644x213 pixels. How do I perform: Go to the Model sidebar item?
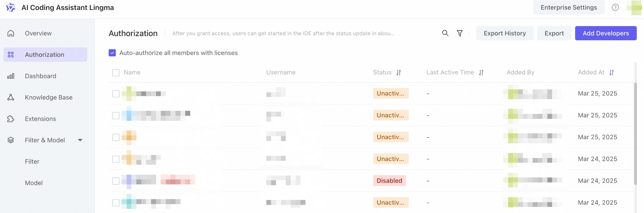[x=34, y=183]
